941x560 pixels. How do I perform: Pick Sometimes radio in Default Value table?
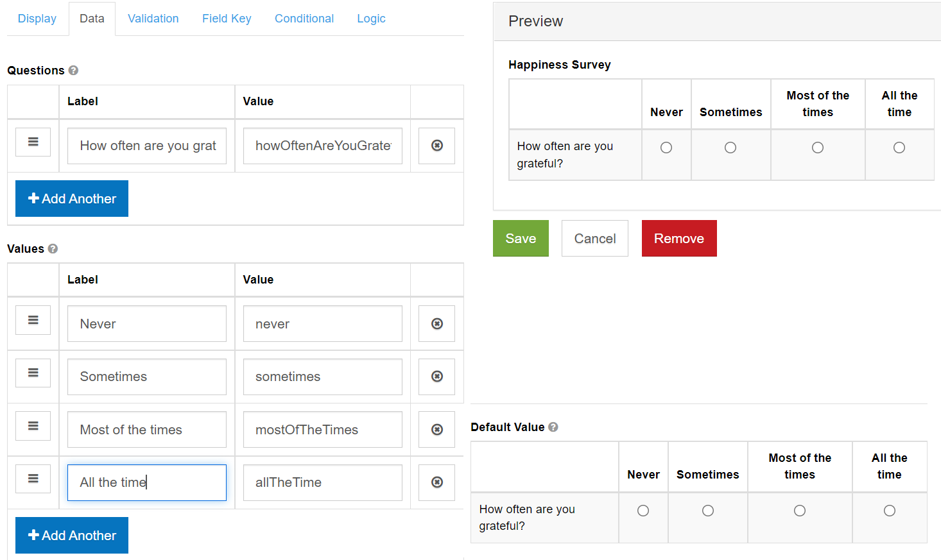click(x=707, y=511)
